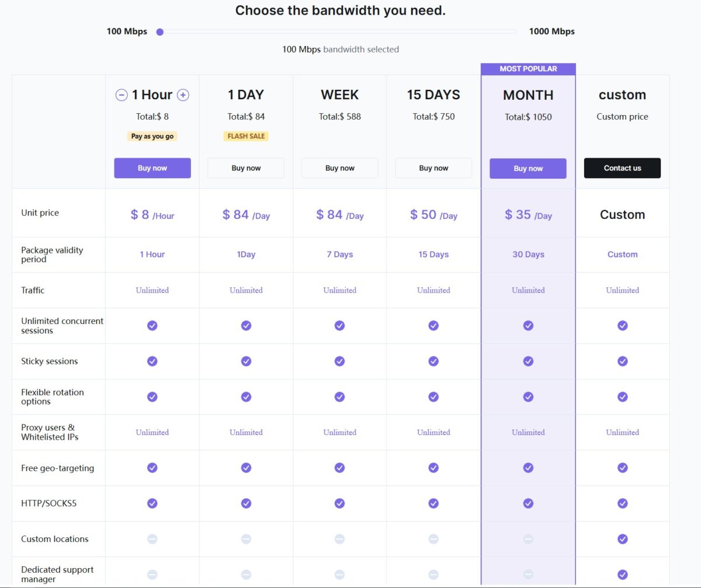Click WEEK check icon for HTTP/SOCKS5
Image resolution: width=701 pixels, height=588 pixels.
339,503
